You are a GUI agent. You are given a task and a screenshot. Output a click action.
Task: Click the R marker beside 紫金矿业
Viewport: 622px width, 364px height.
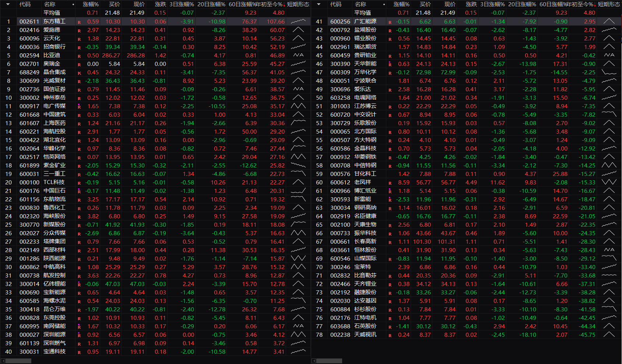[x=79, y=166]
